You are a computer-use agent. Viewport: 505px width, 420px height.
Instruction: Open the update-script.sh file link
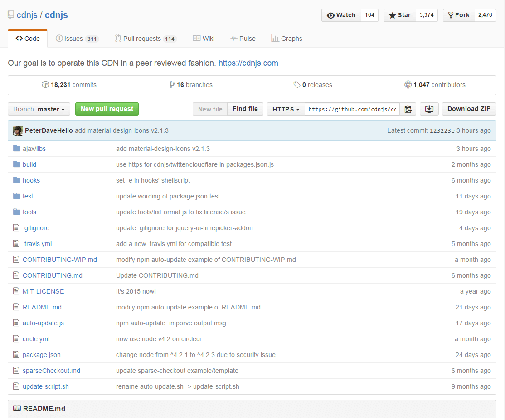[46, 386]
